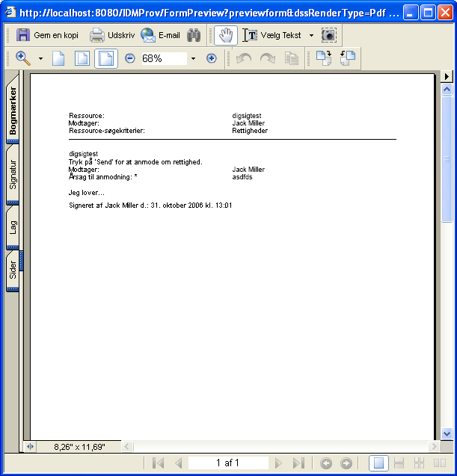The image size is (457, 476).
Task: Click the window title bar Internet Explorer icon
Action: click(10, 13)
